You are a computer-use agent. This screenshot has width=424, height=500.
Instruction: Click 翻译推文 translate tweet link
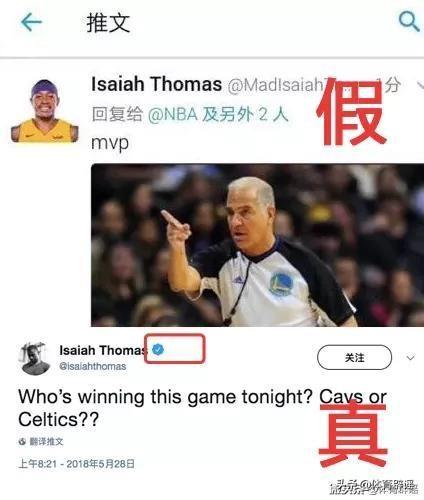click(46, 442)
